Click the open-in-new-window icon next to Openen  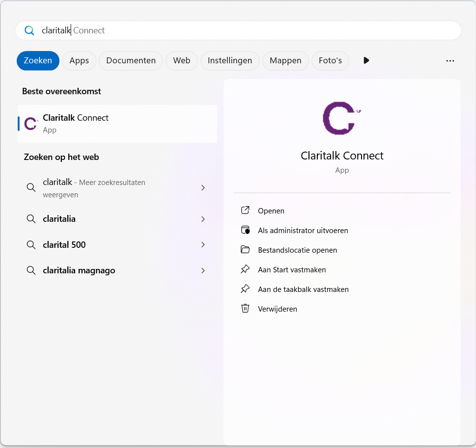(x=245, y=210)
